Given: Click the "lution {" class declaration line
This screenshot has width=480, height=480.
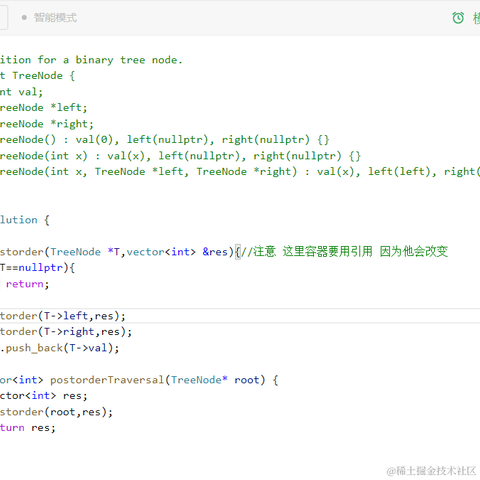Looking at the screenshot, I should tap(25, 220).
